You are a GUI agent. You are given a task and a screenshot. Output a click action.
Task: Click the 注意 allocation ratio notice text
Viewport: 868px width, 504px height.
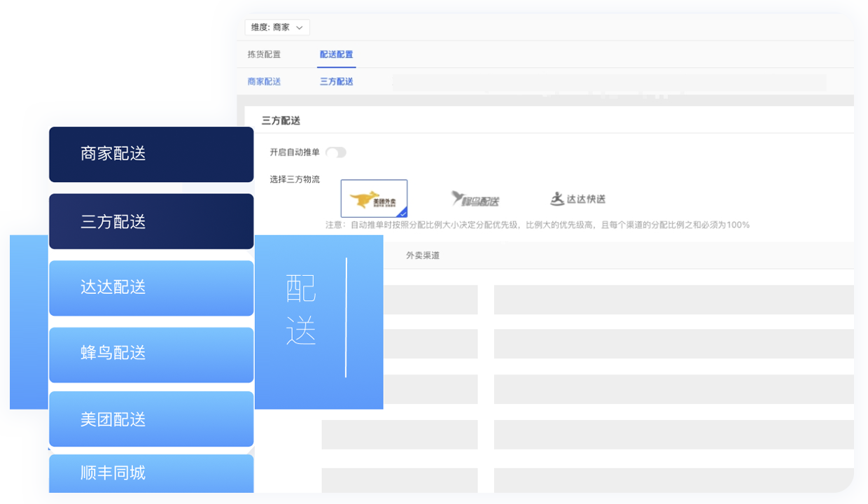[x=537, y=225]
